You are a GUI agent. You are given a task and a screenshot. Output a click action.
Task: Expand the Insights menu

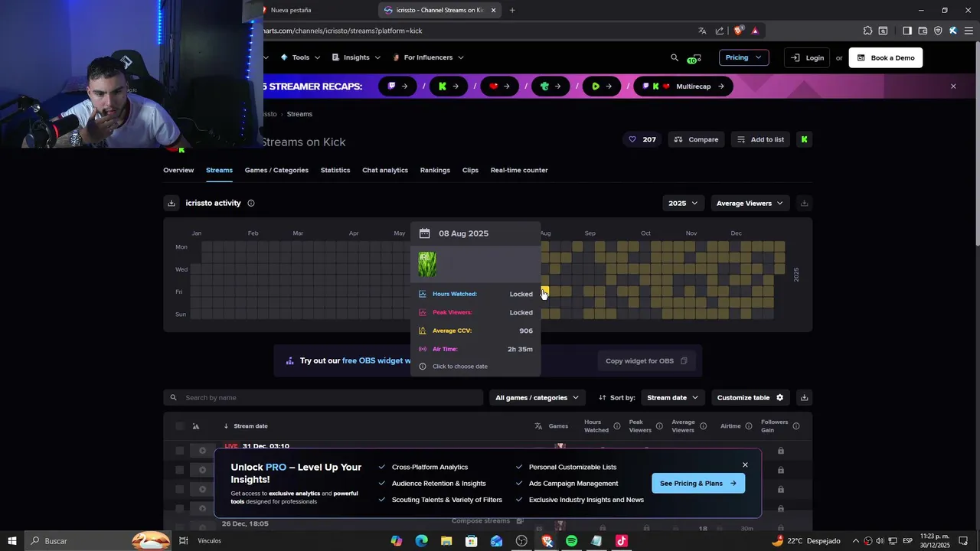[356, 57]
